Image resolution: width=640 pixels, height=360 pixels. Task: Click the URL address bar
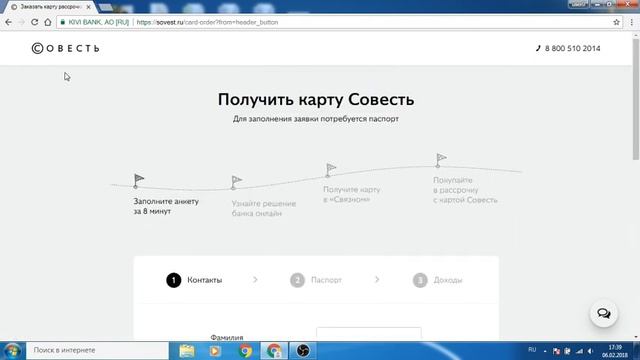(339, 22)
